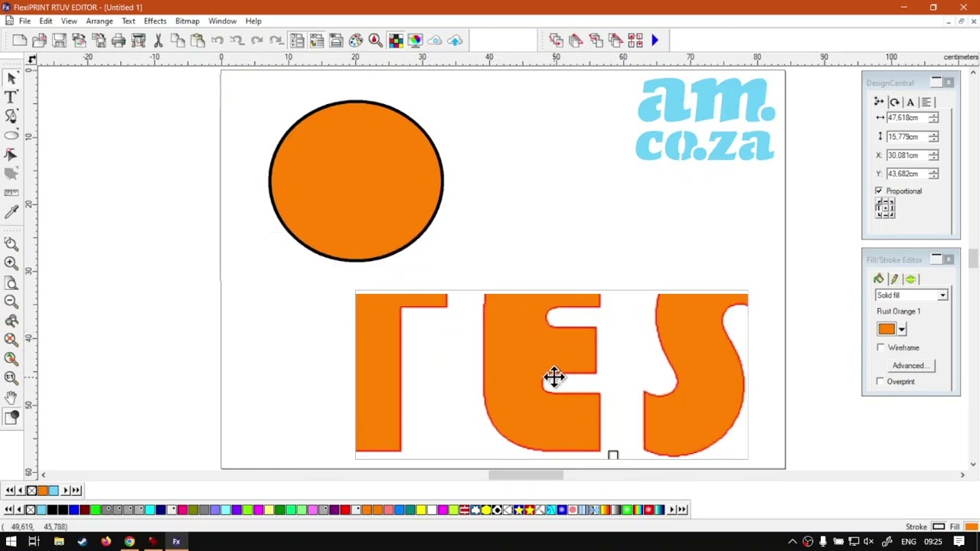This screenshot has height=551, width=980.
Task: Click the color swatch grid icon
Action: click(x=395, y=41)
